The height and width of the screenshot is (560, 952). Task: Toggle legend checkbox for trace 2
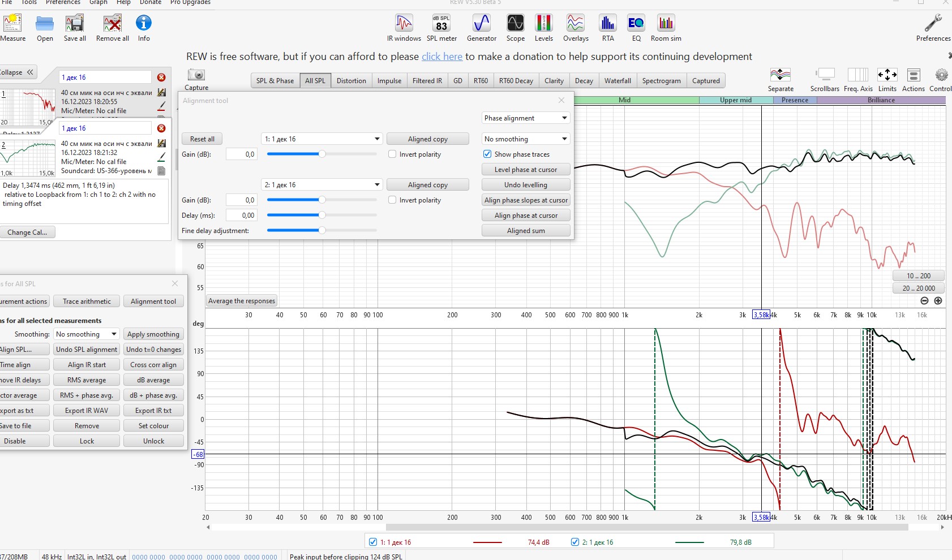[x=575, y=542]
